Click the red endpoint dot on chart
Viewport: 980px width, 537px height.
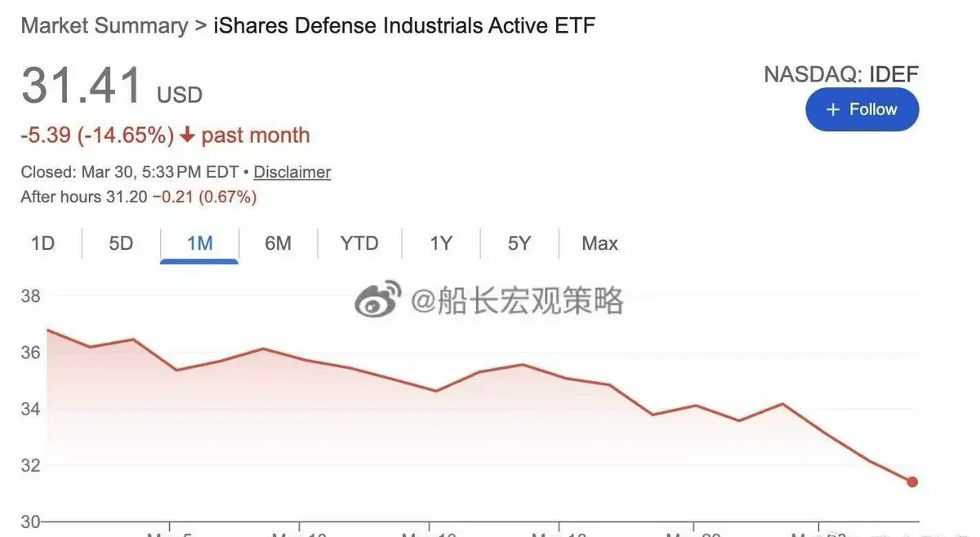912,482
